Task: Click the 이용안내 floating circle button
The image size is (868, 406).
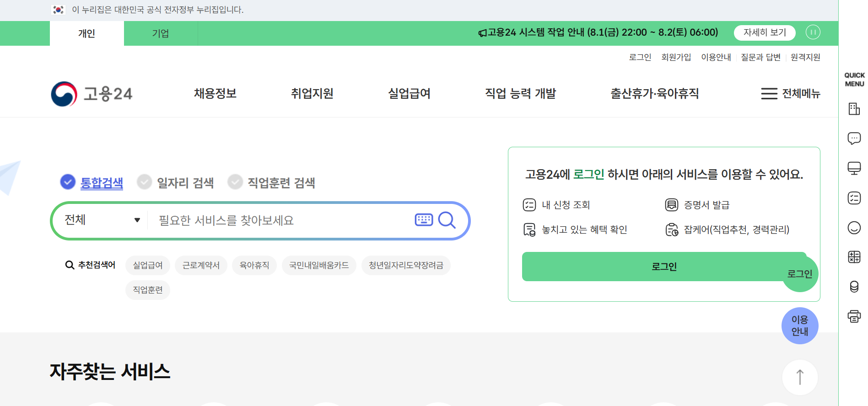Action: pyautogui.click(x=800, y=326)
